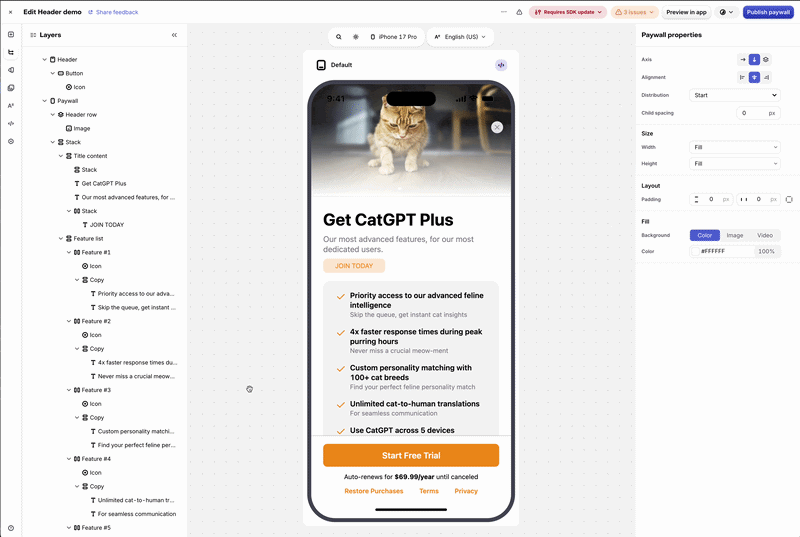Click the close X on paywall image
Screen dimensions: 800x537
tap(497, 127)
